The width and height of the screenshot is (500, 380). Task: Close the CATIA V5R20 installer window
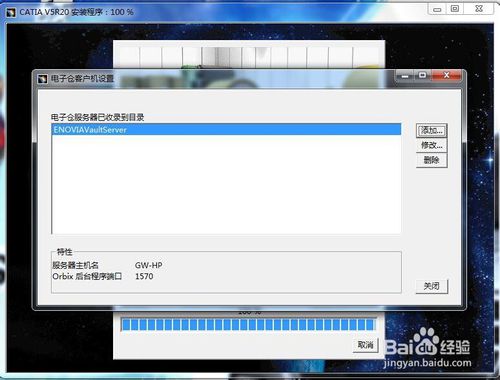click(x=479, y=9)
